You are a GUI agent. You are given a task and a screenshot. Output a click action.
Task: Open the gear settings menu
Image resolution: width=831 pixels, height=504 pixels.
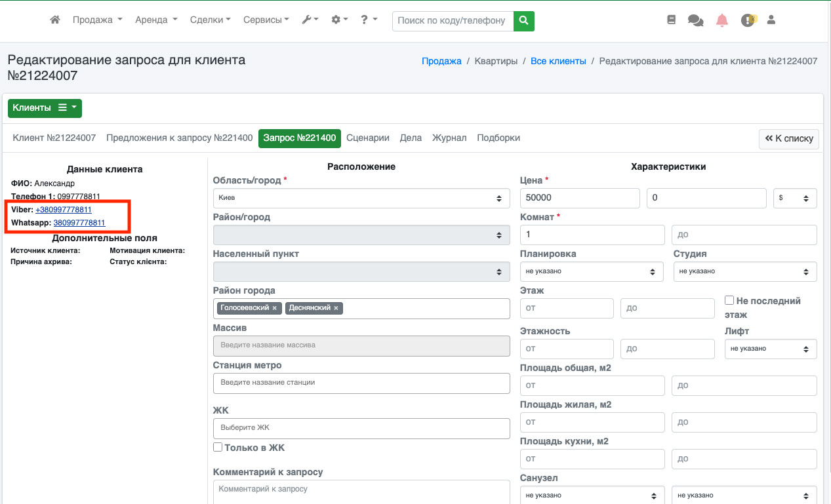coord(339,20)
